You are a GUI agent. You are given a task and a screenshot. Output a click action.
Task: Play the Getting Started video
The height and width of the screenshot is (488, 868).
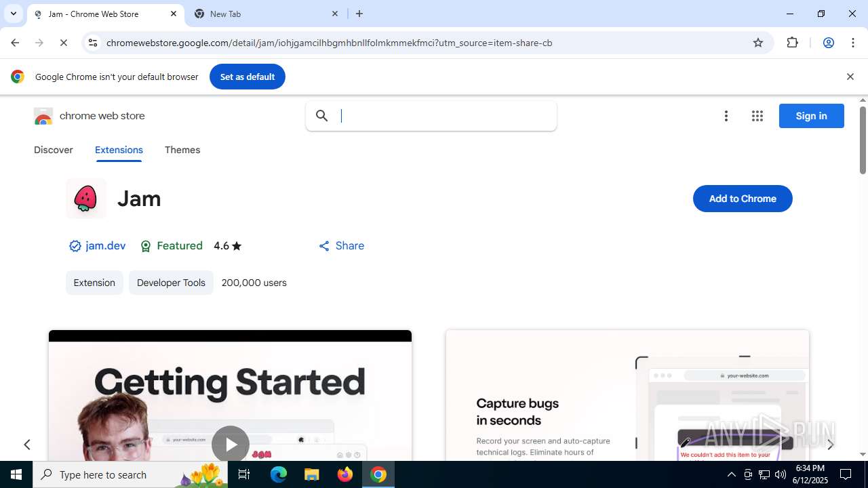pyautogui.click(x=231, y=445)
